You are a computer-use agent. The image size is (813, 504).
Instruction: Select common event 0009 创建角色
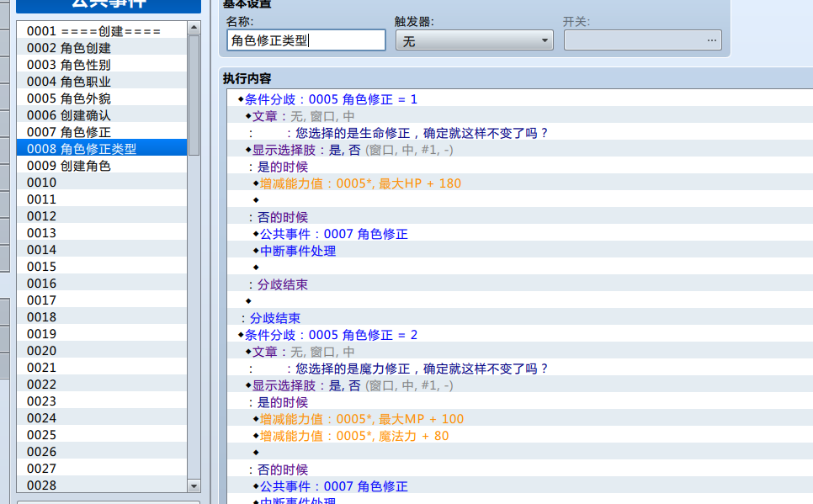click(x=102, y=166)
